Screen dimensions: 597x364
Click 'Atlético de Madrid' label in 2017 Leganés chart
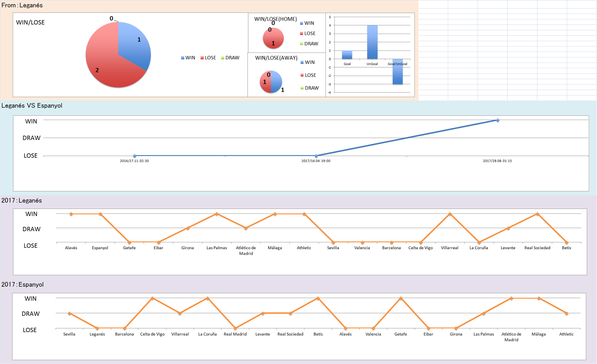[246, 251]
